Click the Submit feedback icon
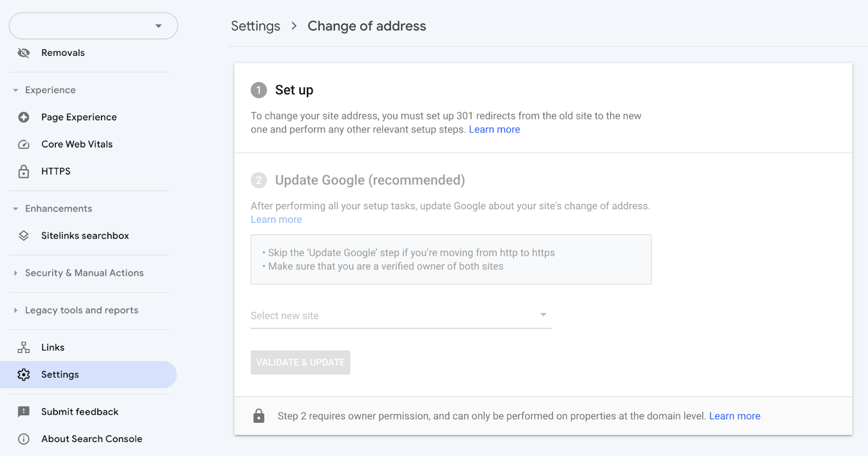Image resolution: width=868 pixels, height=456 pixels. coord(24,412)
